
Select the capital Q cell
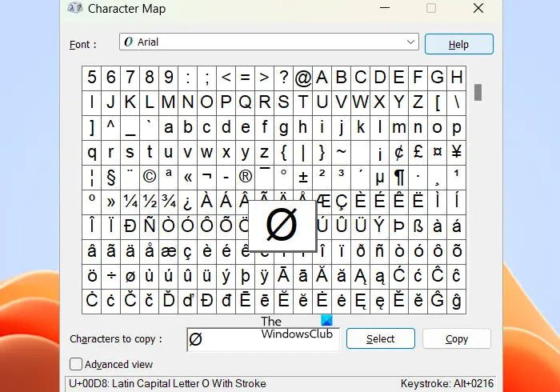pyautogui.click(x=246, y=103)
